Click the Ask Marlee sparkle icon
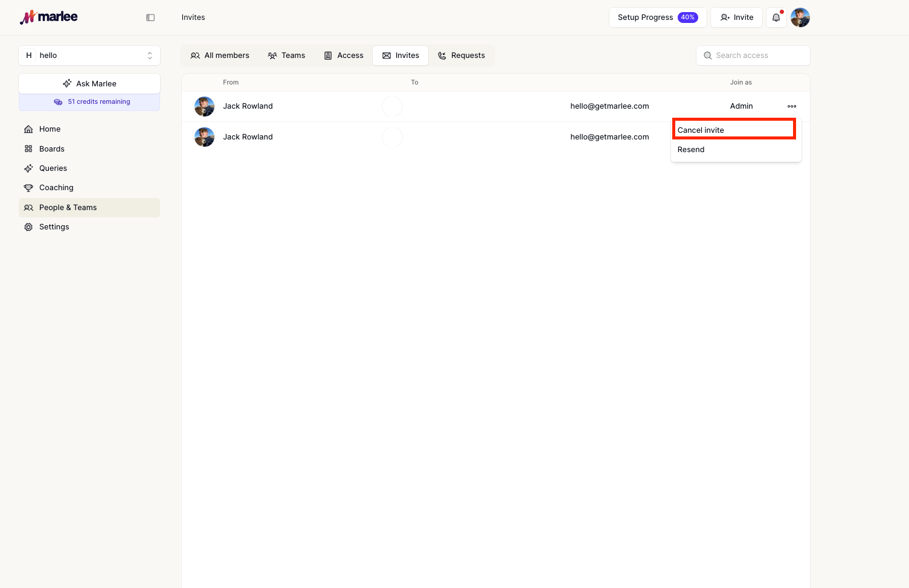The width and height of the screenshot is (909, 588). [67, 83]
